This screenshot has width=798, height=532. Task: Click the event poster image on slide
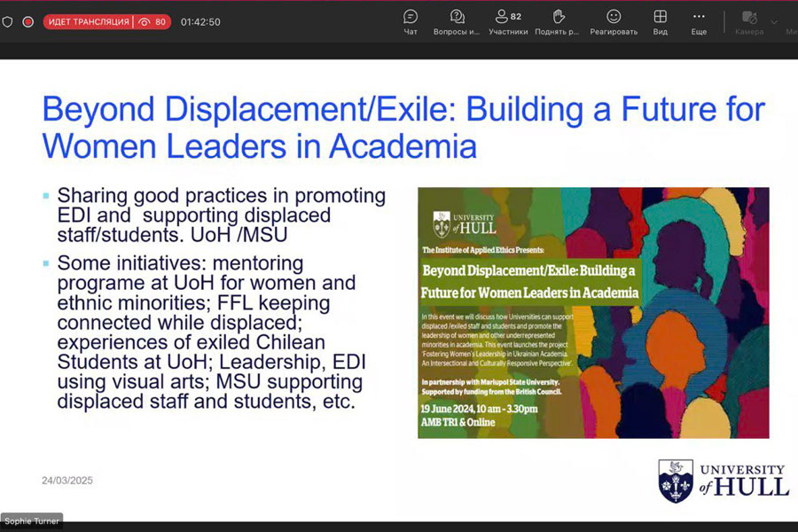(593, 312)
